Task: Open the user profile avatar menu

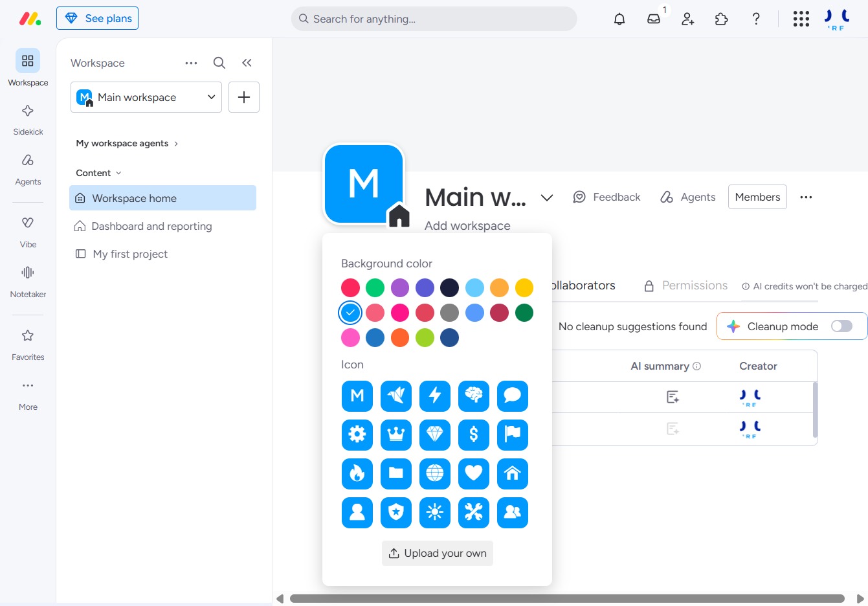Action: [837, 19]
